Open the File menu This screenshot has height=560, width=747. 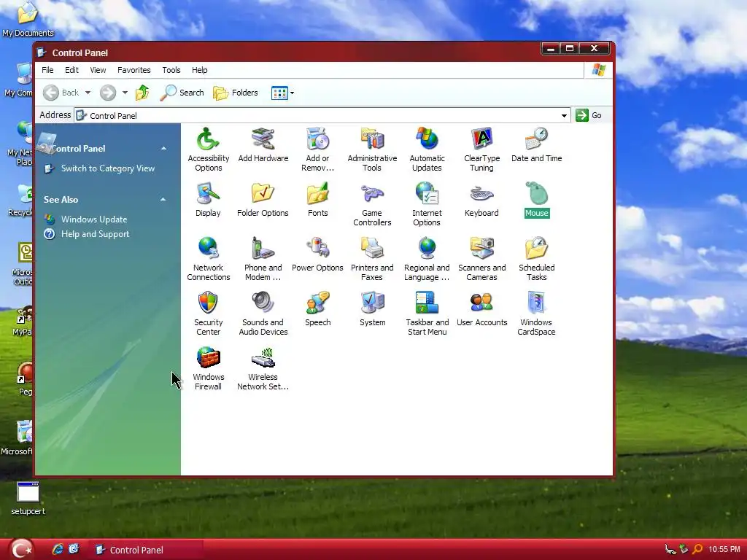tap(47, 70)
